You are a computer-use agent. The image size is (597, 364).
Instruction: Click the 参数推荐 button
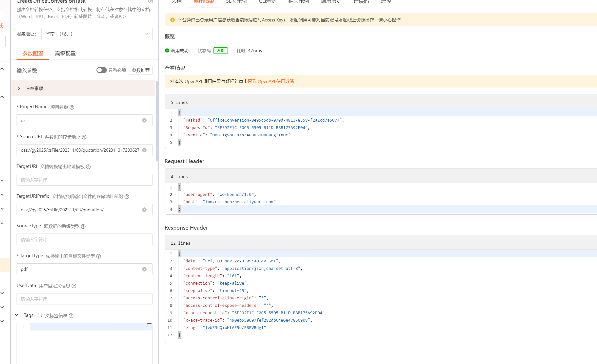tap(141, 70)
